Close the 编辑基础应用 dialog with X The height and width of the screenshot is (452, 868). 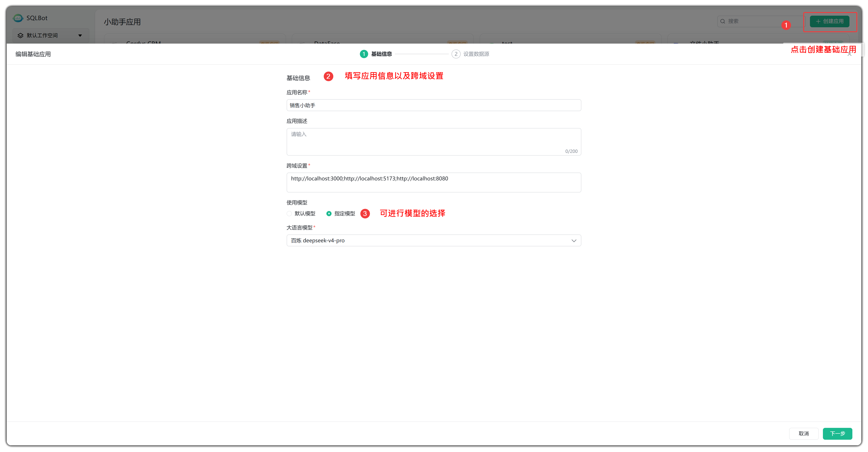pyautogui.click(x=850, y=54)
